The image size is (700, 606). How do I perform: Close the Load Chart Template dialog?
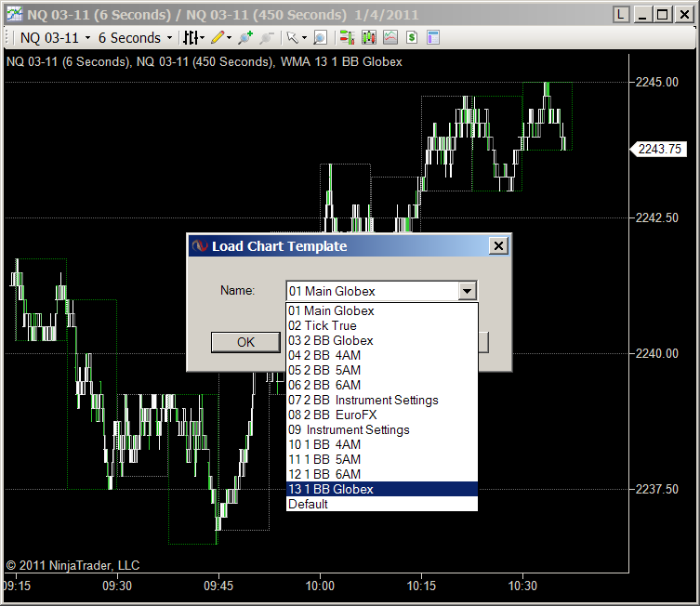498,246
